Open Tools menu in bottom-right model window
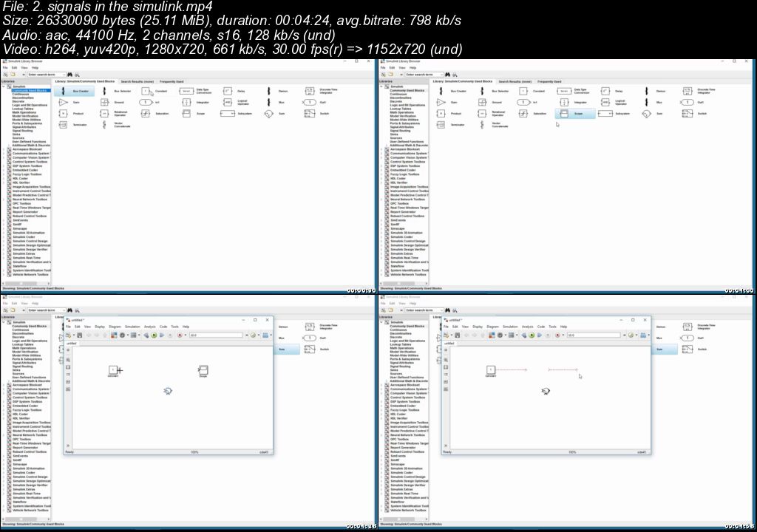757x532 pixels. (553, 327)
